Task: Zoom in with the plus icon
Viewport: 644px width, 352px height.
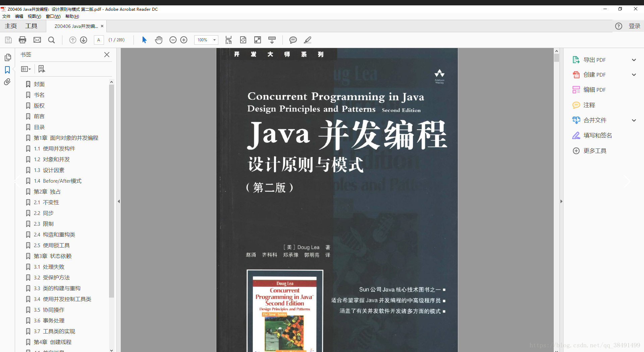Action: click(x=184, y=40)
